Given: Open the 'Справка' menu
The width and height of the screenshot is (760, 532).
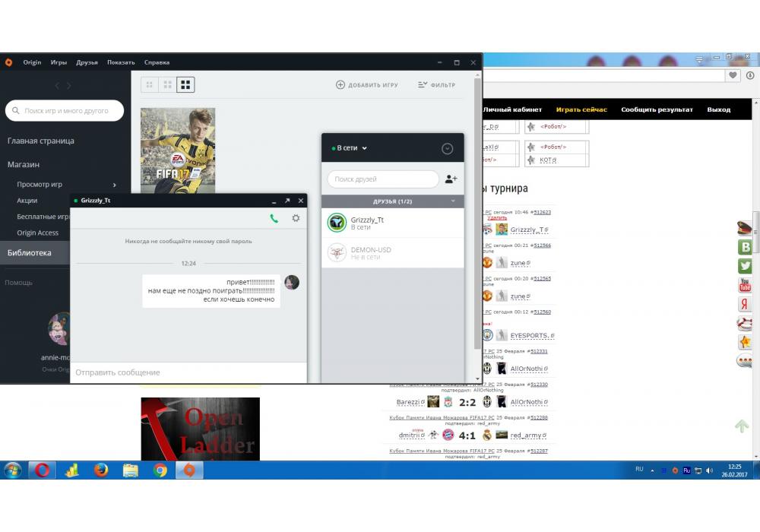Looking at the screenshot, I should tap(157, 62).
